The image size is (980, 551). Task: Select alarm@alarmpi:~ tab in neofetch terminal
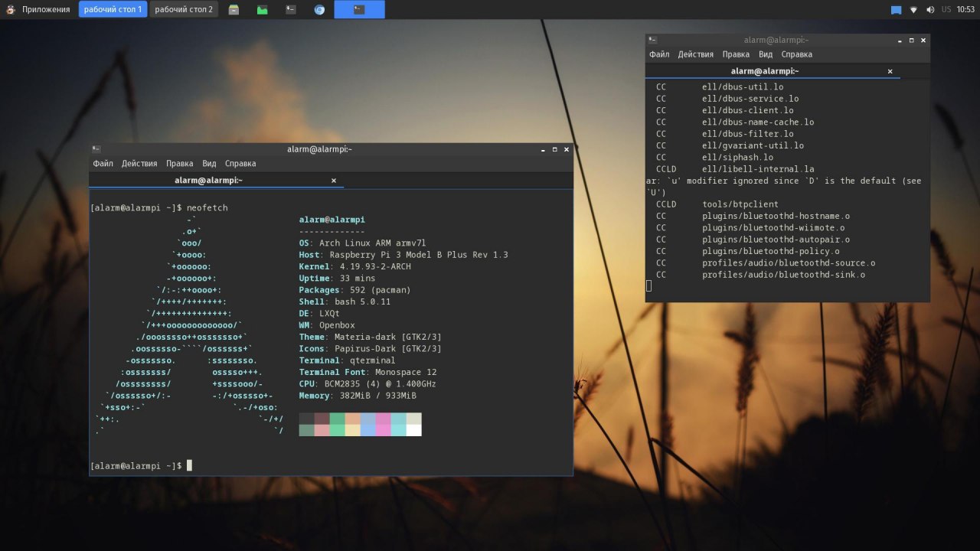tap(217, 181)
